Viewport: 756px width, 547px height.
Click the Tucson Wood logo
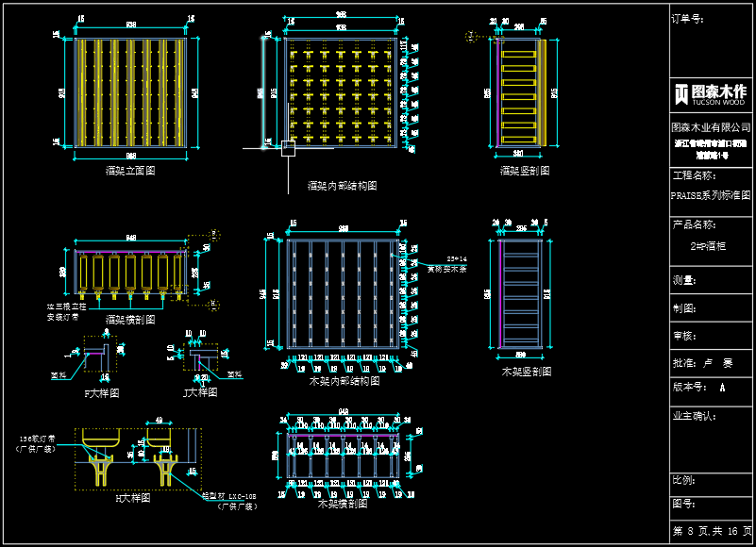pos(711,93)
